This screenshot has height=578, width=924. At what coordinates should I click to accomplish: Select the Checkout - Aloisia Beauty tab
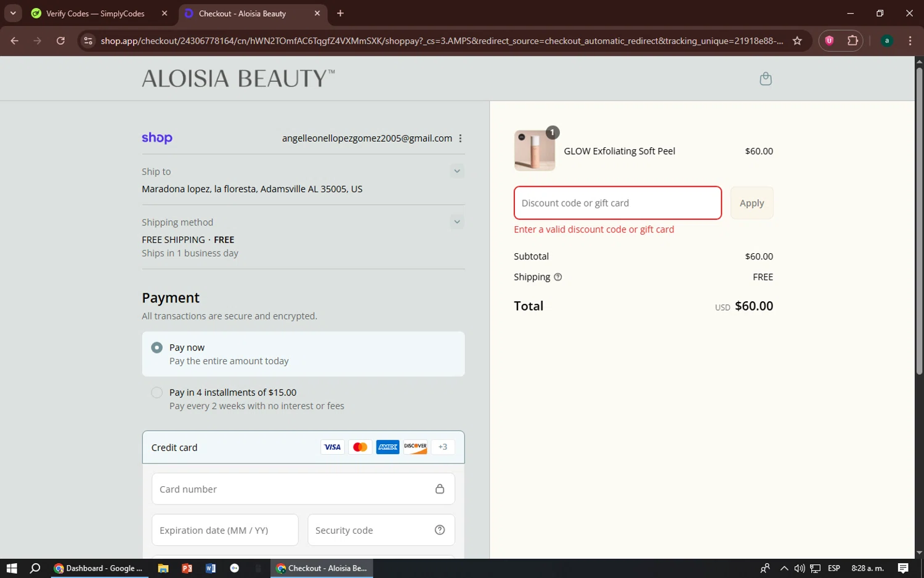pos(253,14)
